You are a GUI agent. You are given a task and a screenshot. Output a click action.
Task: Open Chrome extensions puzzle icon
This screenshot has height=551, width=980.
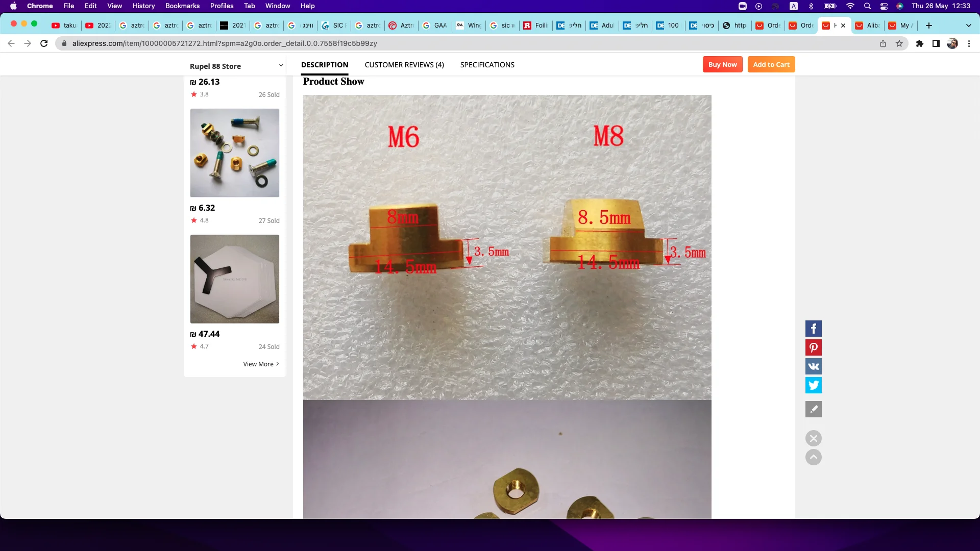[919, 43]
